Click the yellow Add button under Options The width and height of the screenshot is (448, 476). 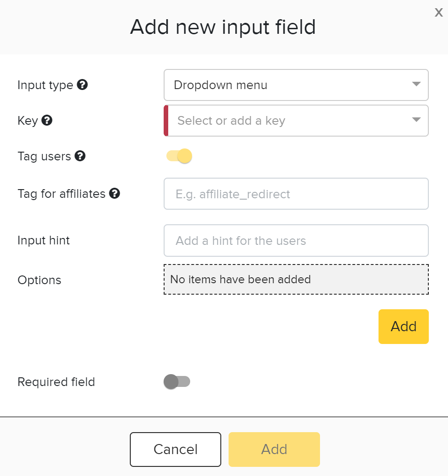[403, 327]
